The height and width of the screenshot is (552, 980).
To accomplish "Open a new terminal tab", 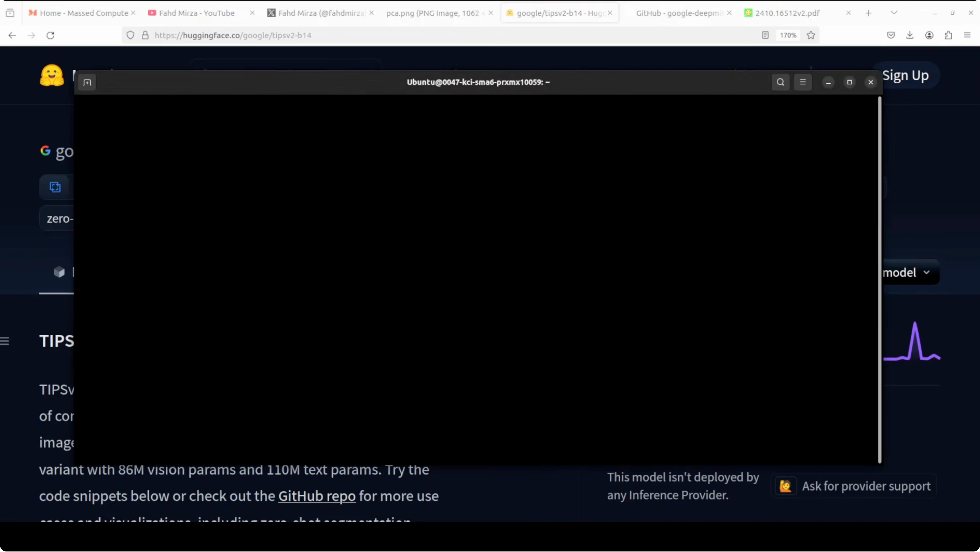I will point(87,83).
